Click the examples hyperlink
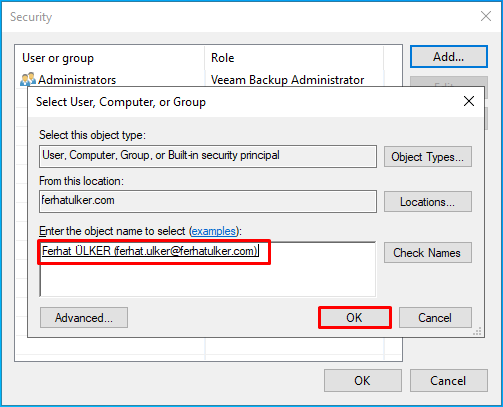Screen dimensions: 503x407 [x=214, y=231]
